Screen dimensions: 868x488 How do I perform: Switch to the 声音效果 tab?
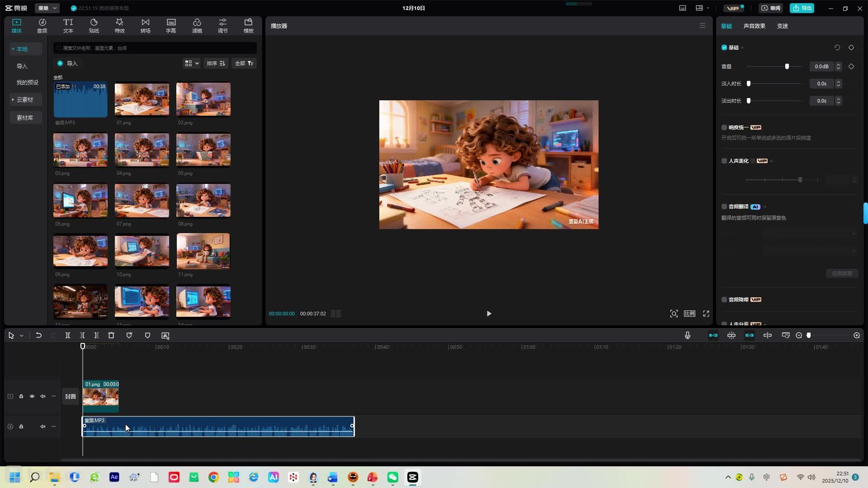pos(754,26)
